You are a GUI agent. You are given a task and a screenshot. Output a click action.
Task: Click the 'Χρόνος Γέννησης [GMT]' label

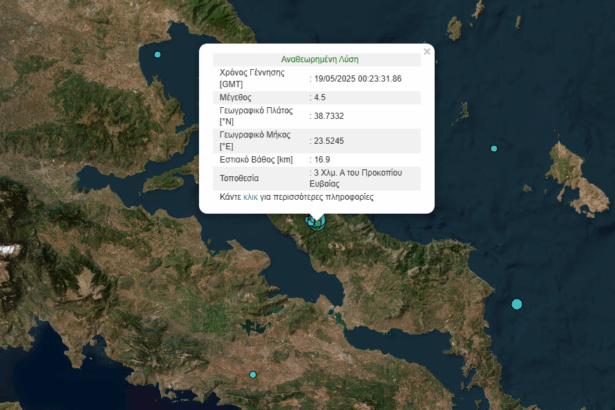point(251,78)
